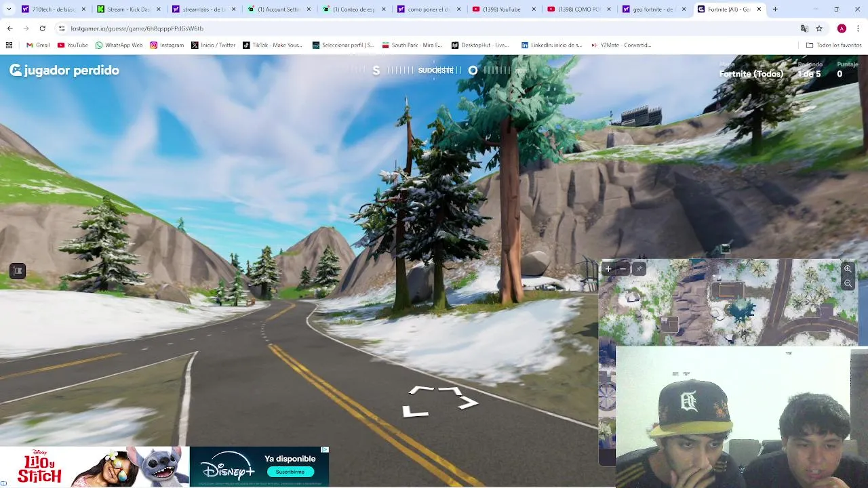Switch to the Account Settings tab
The width and height of the screenshot is (868, 488).
coord(278,9)
